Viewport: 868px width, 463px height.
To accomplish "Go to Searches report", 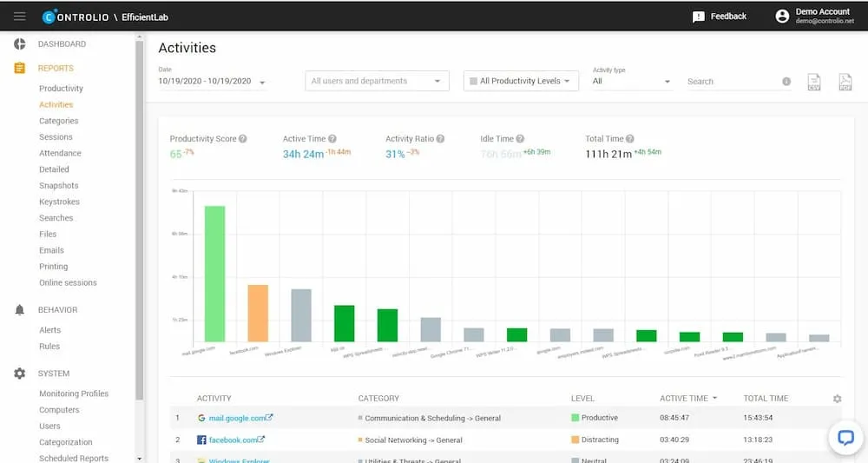I will tap(56, 218).
